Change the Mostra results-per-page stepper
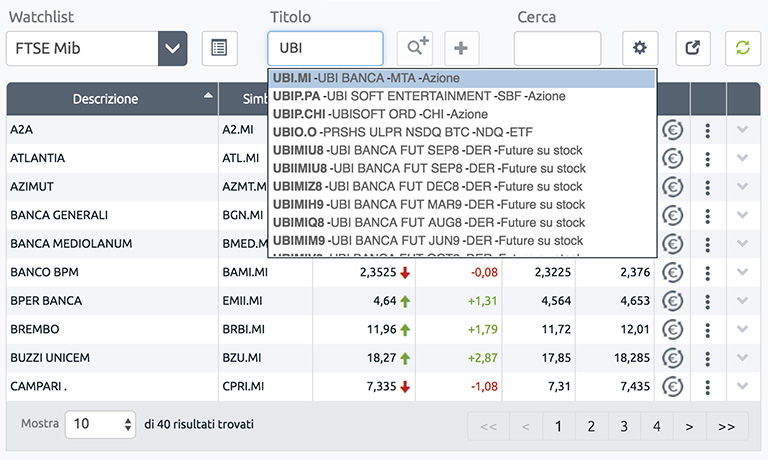The height and width of the screenshot is (460, 768). point(100,424)
